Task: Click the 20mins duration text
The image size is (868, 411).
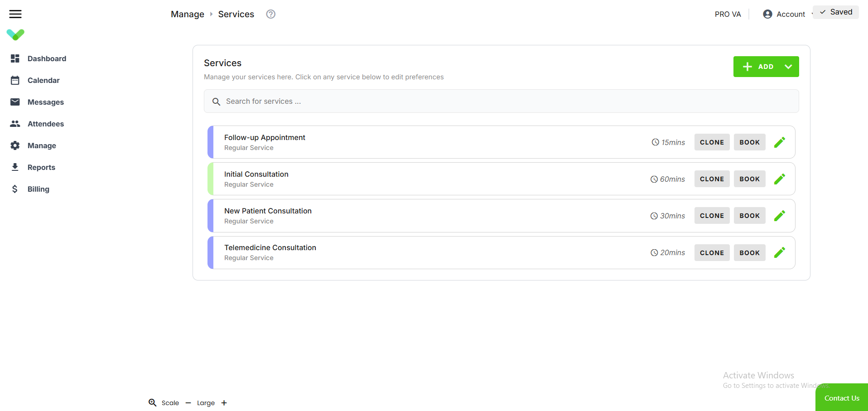Action: point(672,252)
